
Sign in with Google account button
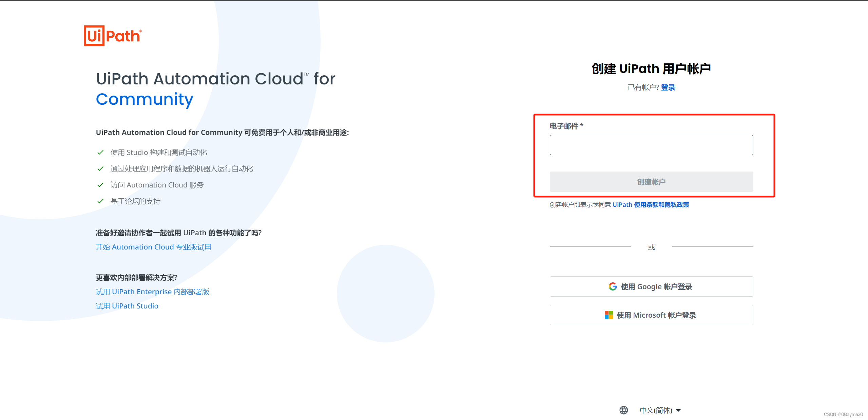[x=651, y=286]
